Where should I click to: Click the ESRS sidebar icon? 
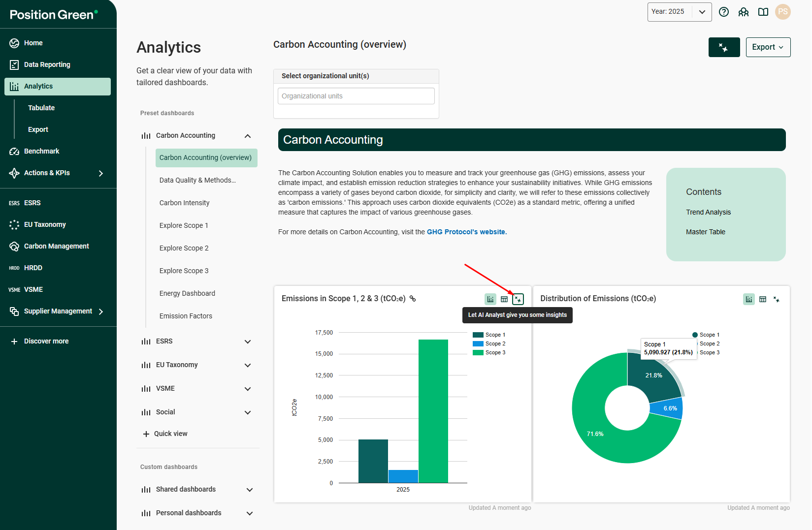[14, 203]
